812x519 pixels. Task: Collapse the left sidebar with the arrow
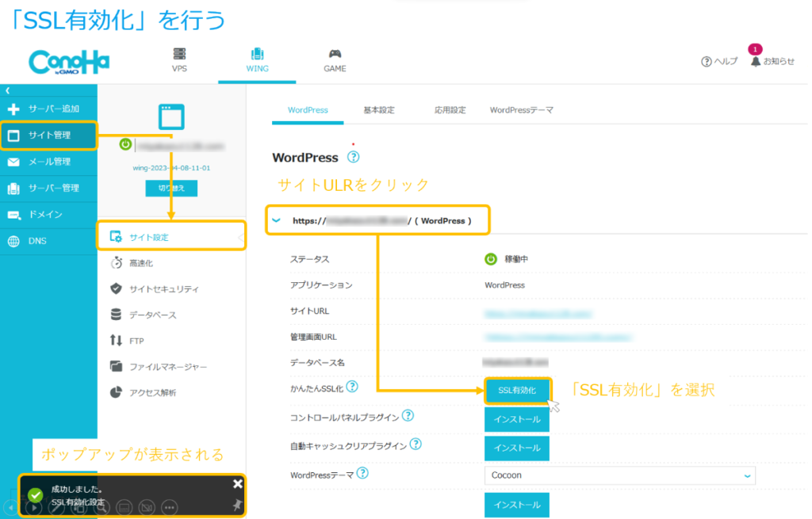tap(8, 90)
